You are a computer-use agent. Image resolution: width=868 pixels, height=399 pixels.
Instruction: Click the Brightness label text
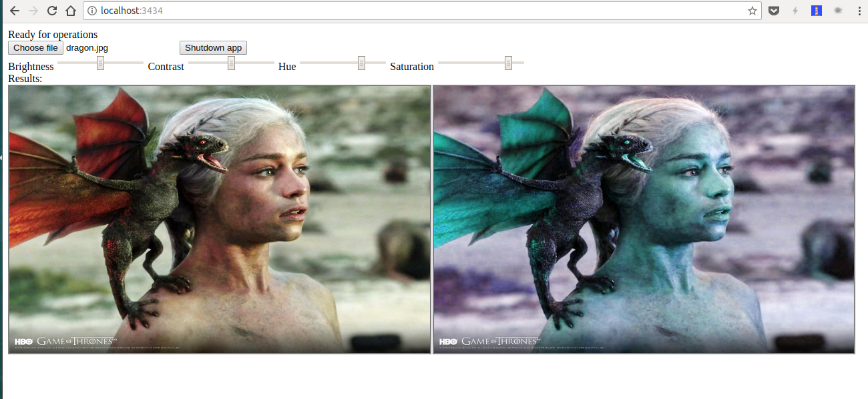(31, 67)
